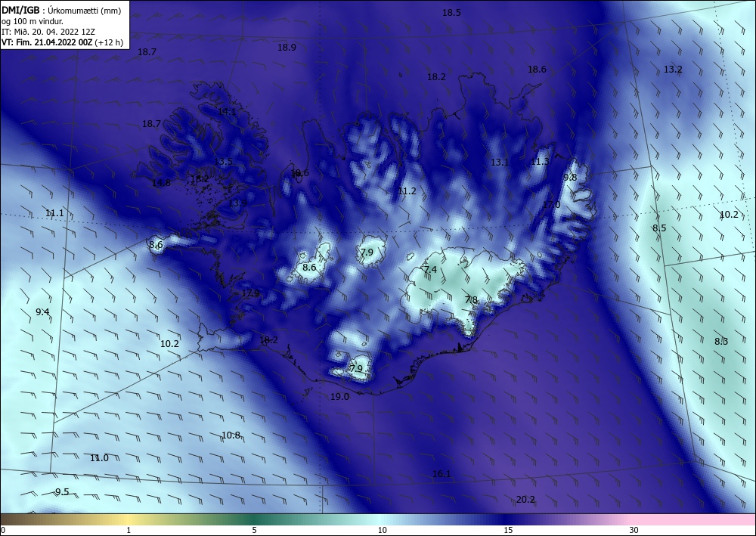Image resolution: width=756 pixels, height=536 pixels.
Task: Click the map value "8.3"
Action: pyautogui.click(x=721, y=342)
